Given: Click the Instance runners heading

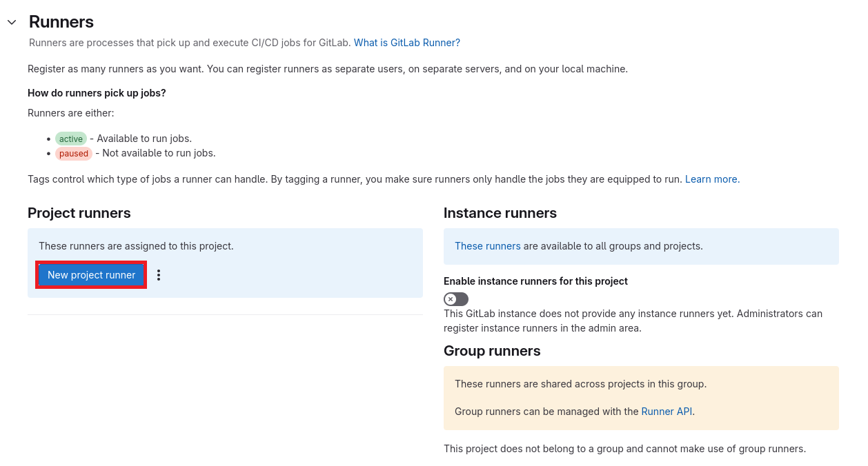Looking at the screenshot, I should [x=500, y=213].
